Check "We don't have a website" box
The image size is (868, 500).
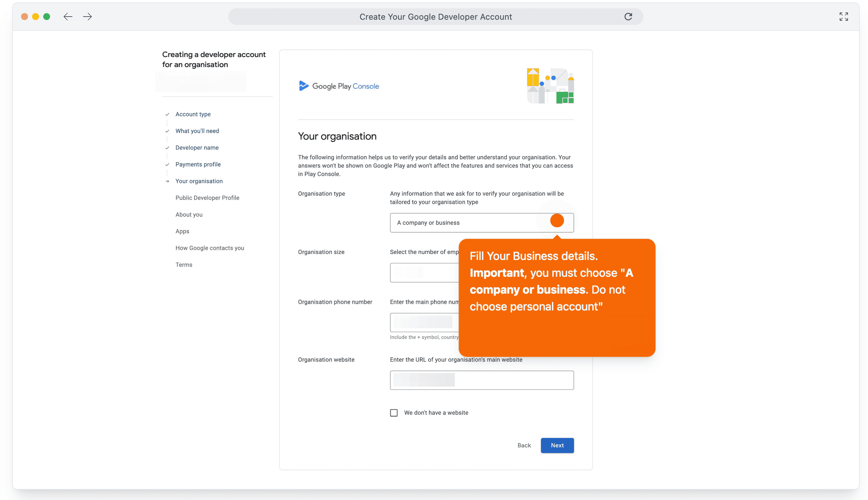[x=394, y=413]
